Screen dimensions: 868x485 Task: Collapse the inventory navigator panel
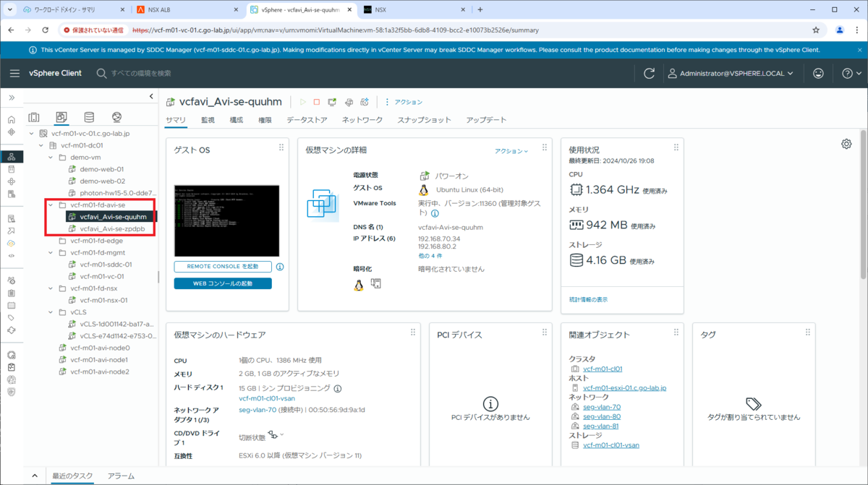click(x=151, y=96)
